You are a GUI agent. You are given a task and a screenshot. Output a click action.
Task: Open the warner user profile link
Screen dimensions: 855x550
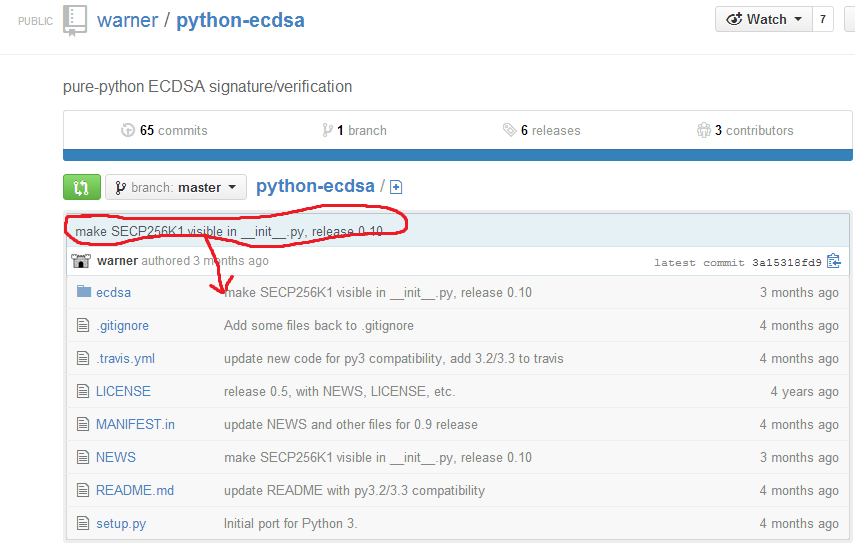coord(128,20)
